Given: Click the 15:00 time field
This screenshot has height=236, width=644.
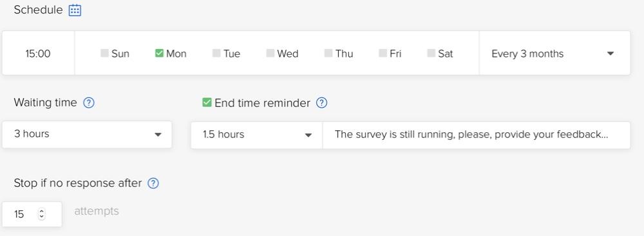Looking at the screenshot, I should click(x=38, y=54).
